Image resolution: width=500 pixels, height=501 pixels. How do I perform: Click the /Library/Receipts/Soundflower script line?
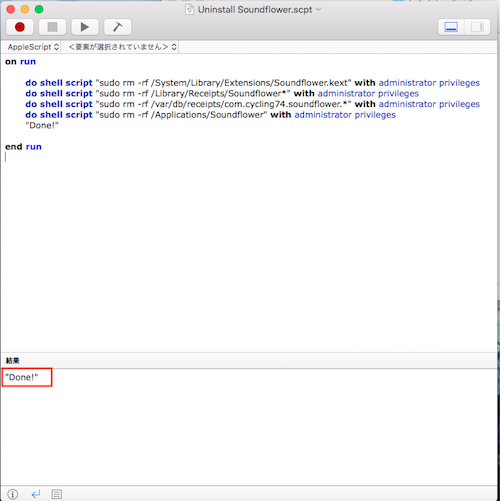[x=222, y=93]
